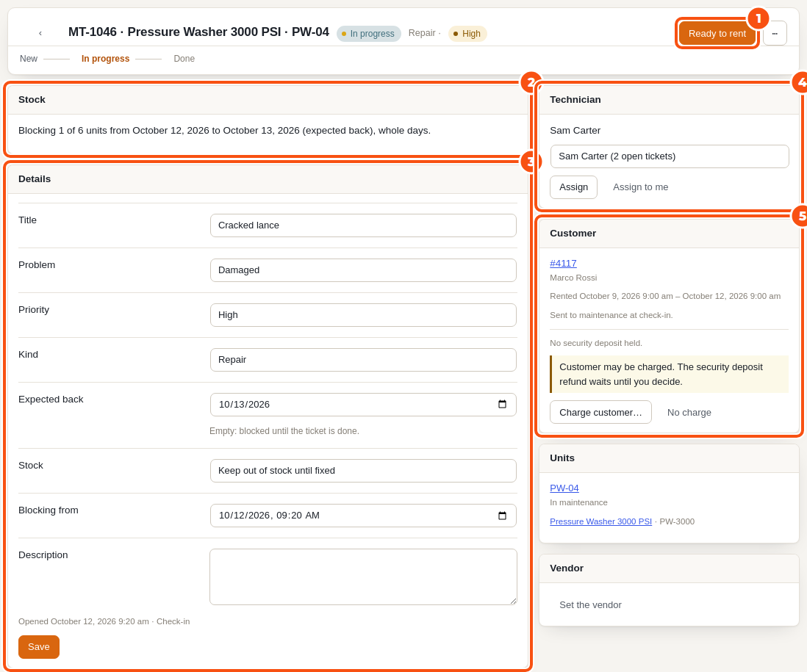807x672 pixels.
Task: Click the In progress status badge in header
Action: pos(368,34)
